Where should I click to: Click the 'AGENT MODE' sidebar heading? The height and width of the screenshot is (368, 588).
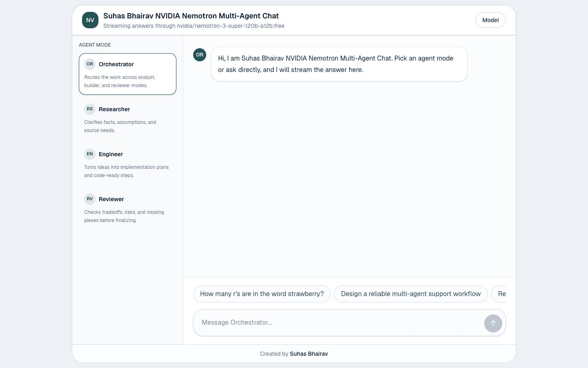coord(95,45)
